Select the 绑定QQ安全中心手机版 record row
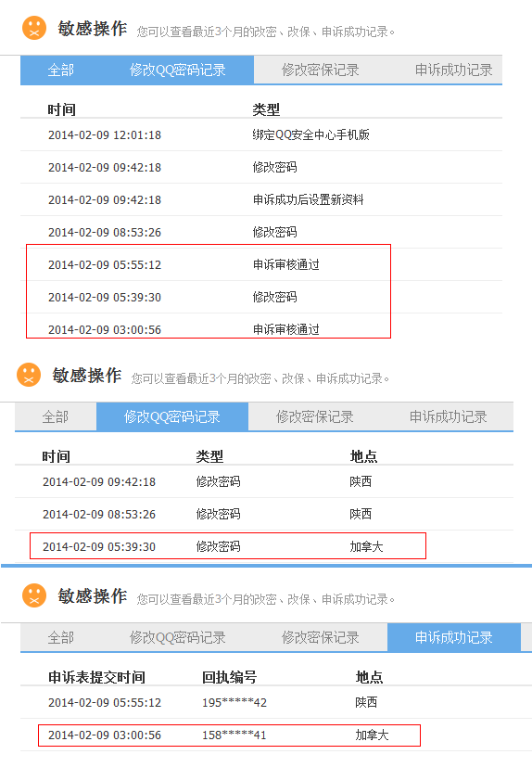This screenshot has height=780, width=532. click(261, 134)
